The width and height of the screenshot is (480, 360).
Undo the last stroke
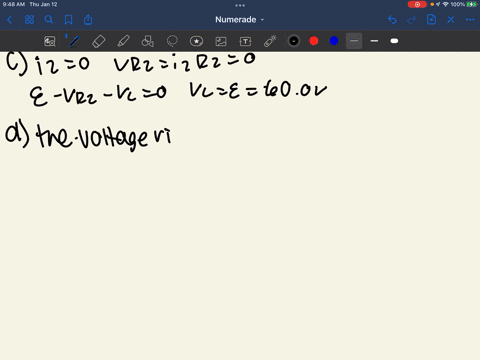[x=392, y=20]
